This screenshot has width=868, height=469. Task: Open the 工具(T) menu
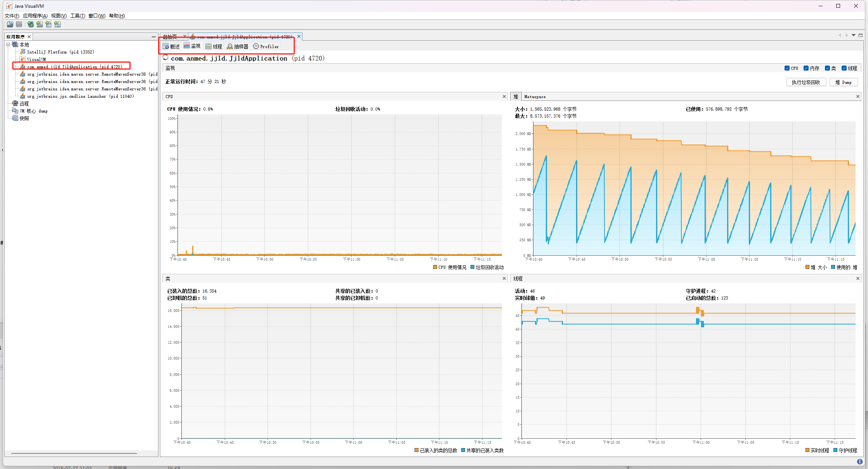point(77,16)
